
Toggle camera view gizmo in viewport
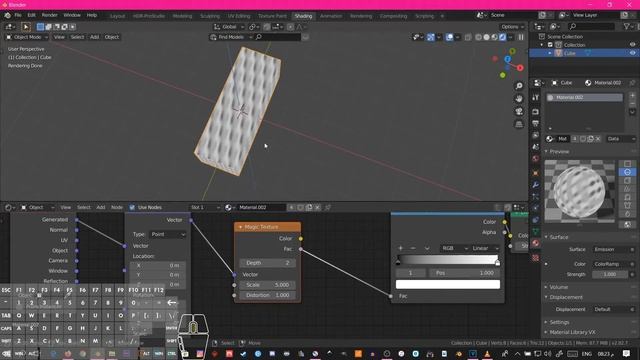click(x=519, y=111)
